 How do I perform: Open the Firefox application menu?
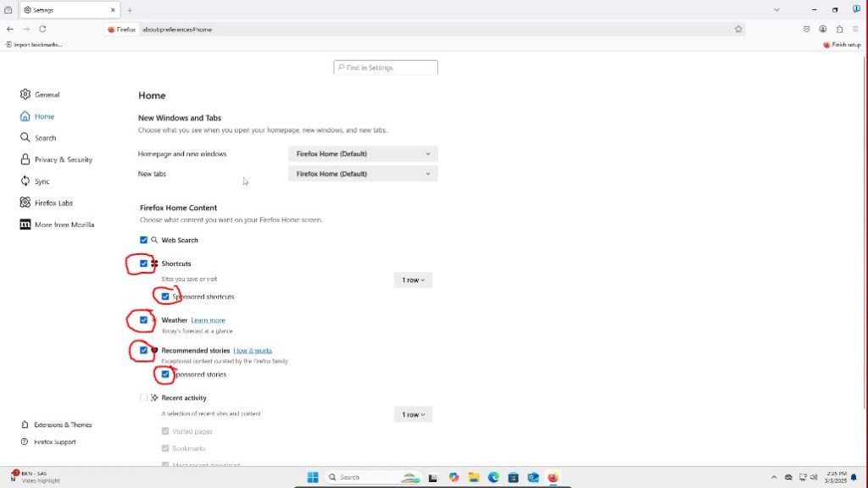[855, 30]
